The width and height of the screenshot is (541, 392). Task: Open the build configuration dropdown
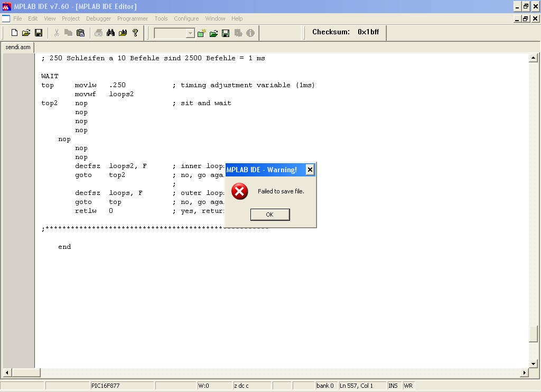(190, 33)
